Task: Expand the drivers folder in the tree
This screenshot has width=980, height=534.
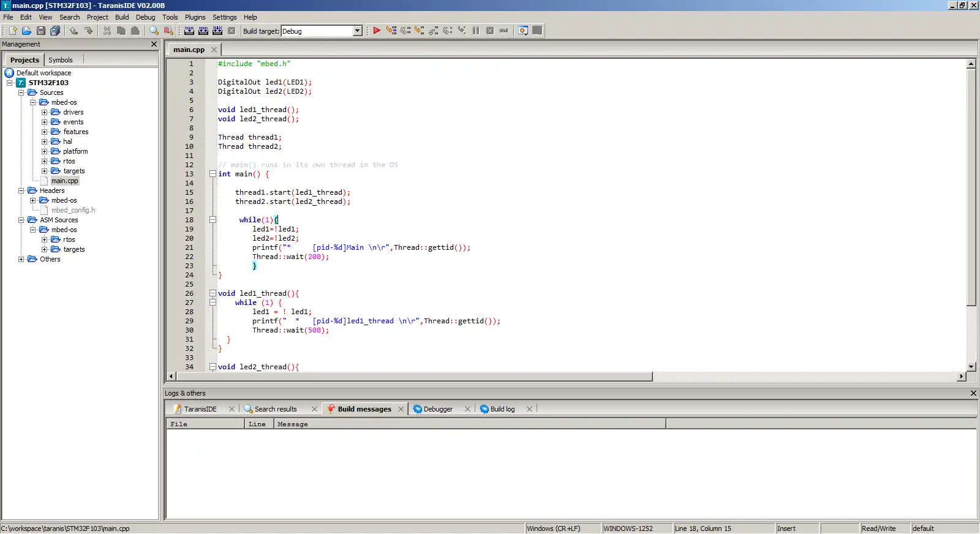Action: pyautogui.click(x=44, y=112)
